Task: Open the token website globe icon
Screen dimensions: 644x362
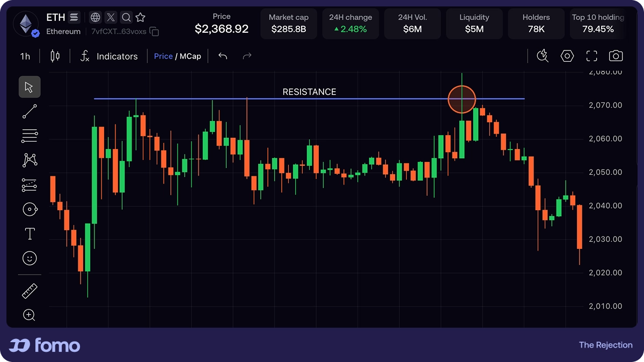Action: coord(95,18)
